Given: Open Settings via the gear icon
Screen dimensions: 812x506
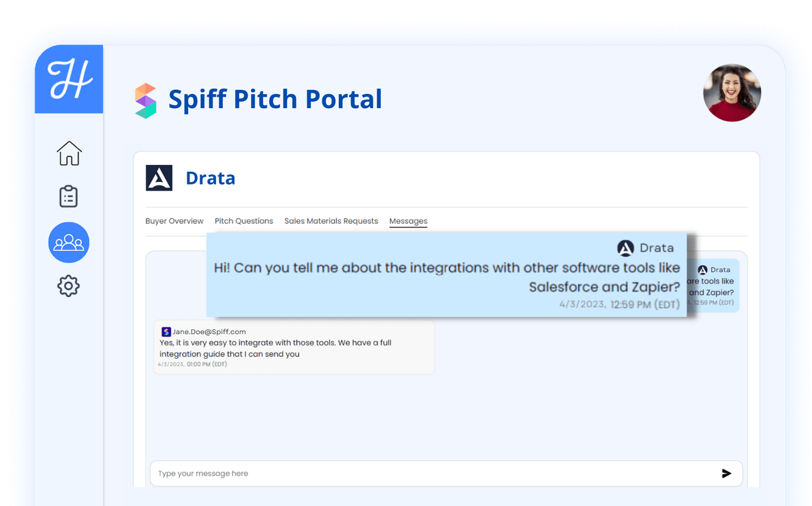Looking at the screenshot, I should coord(68,285).
